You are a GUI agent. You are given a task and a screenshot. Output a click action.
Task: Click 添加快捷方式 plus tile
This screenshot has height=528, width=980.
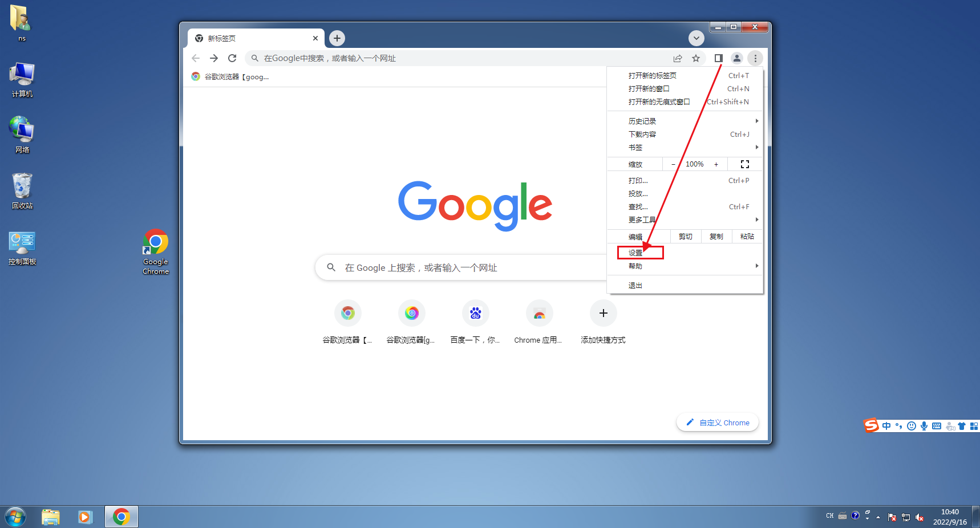tap(604, 322)
